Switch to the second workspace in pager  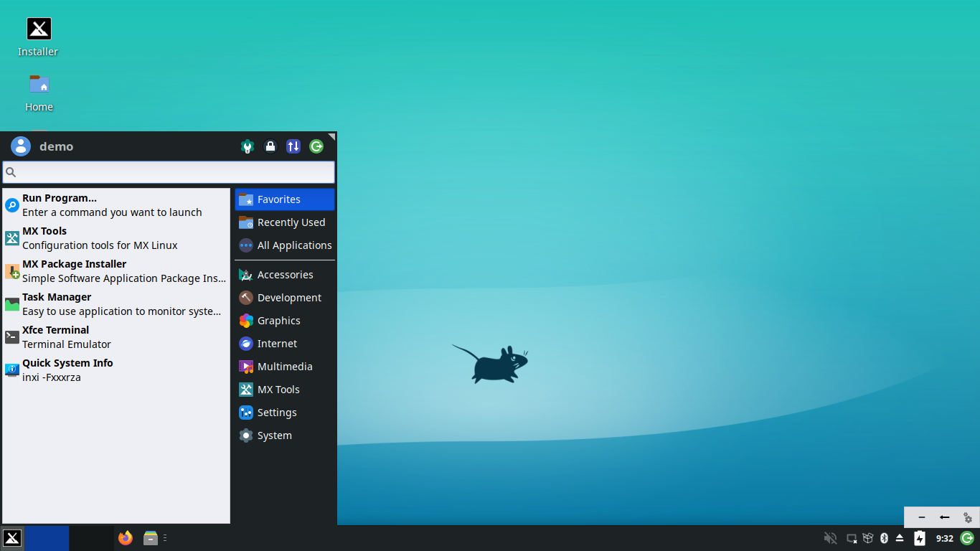coord(92,538)
